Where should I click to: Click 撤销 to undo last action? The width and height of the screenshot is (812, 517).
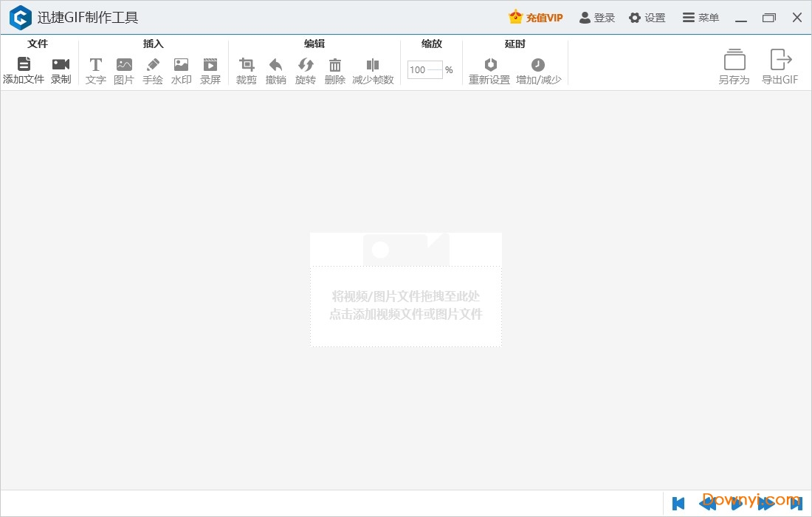click(276, 69)
